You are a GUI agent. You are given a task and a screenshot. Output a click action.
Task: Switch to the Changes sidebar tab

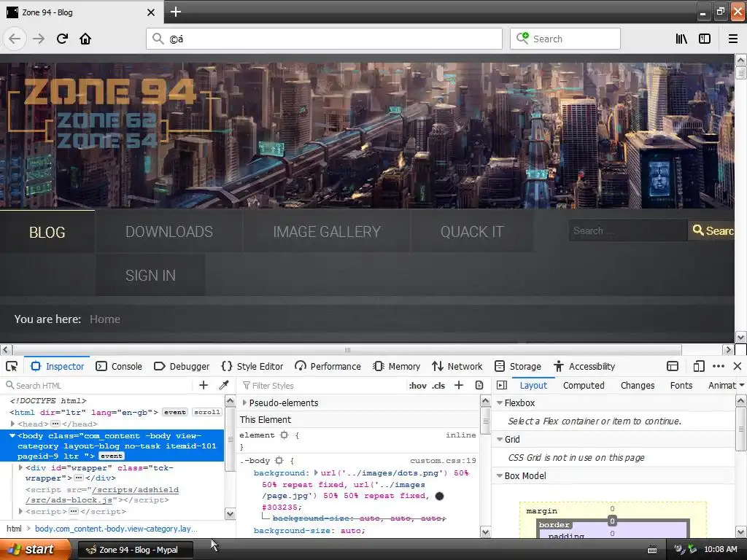coord(638,385)
